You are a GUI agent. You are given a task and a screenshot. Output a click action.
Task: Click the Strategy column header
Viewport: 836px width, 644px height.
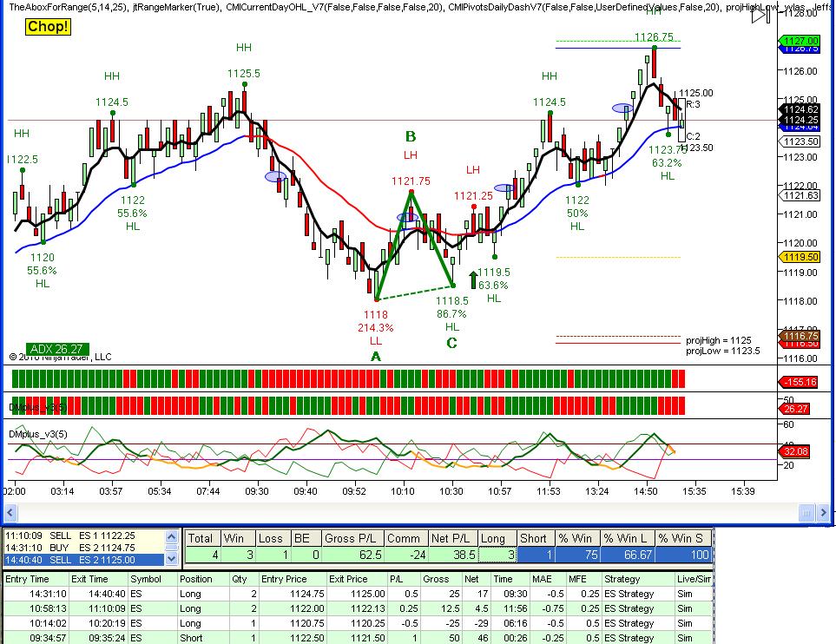pyautogui.click(x=638, y=579)
